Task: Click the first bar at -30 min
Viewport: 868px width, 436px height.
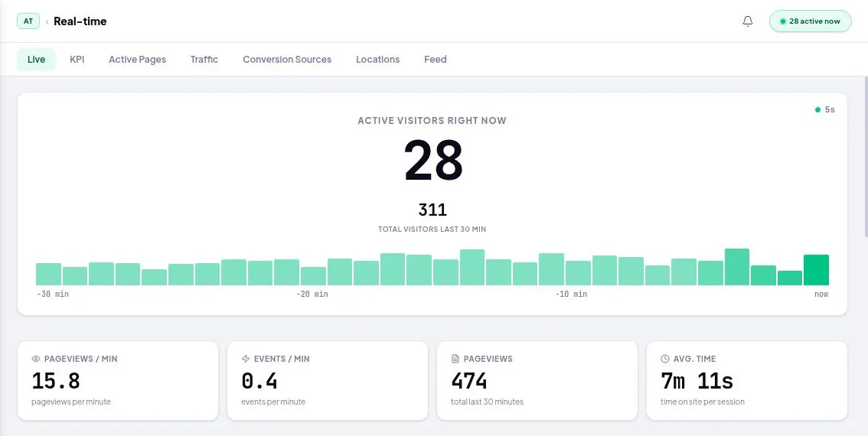Action: [x=49, y=274]
